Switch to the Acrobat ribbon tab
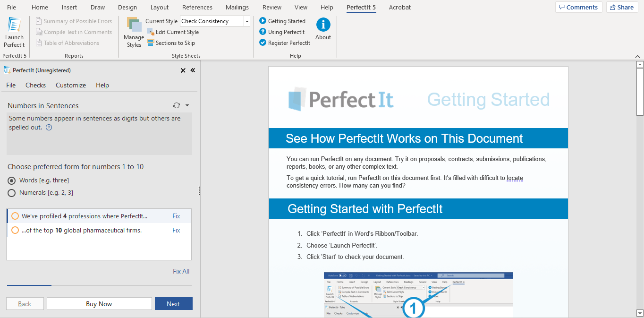The height and width of the screenshot is (318, 644). tap(399, 7)
